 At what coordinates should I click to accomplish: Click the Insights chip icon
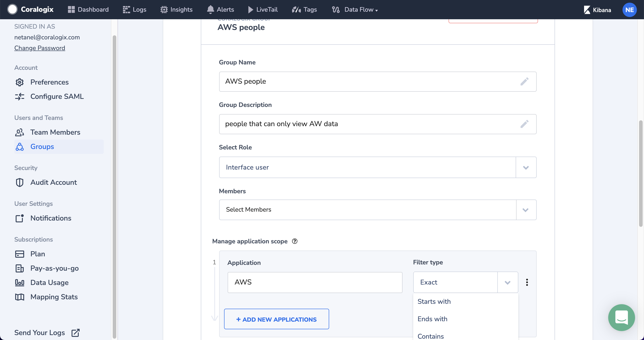(x=164, y=9)
